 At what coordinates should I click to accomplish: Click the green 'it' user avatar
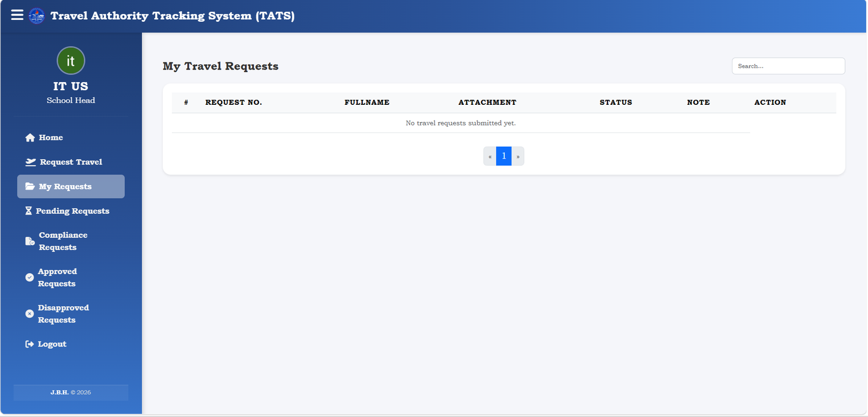71,60
